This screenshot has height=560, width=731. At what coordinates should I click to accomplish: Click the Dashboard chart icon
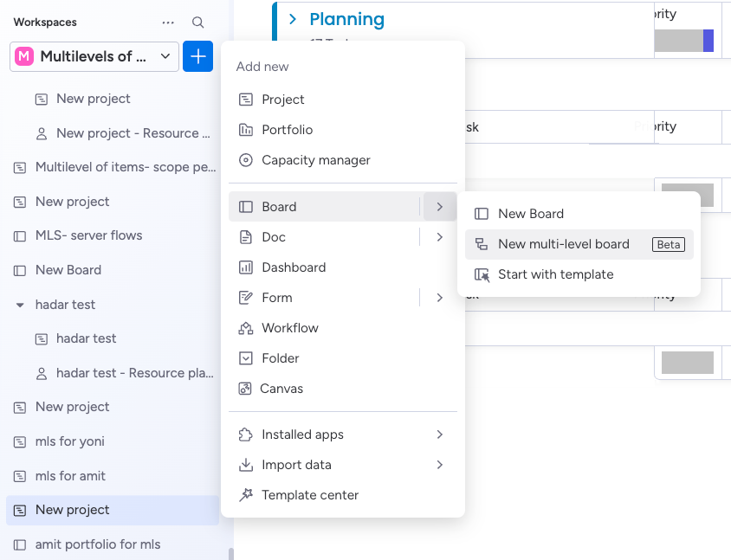245,267
